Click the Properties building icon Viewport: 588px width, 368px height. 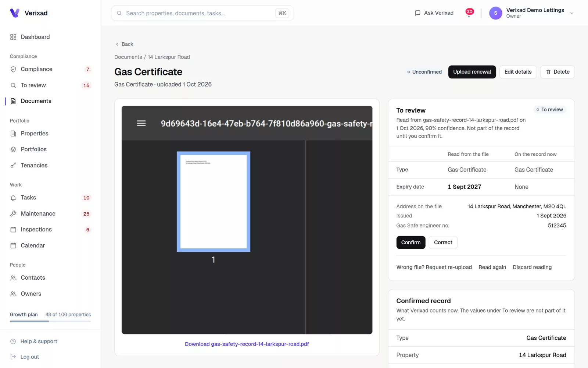pos(13,134)
